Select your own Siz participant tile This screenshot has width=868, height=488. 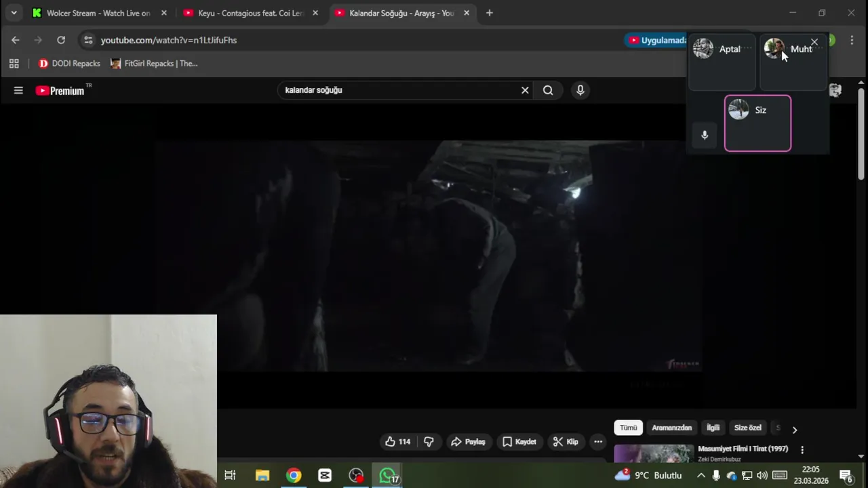tap(757, 123)
